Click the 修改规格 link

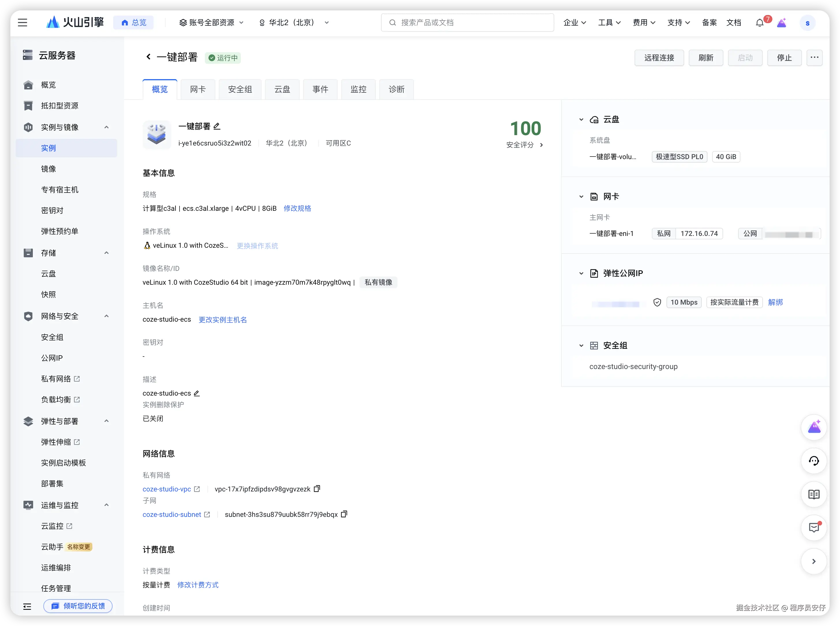297,208
